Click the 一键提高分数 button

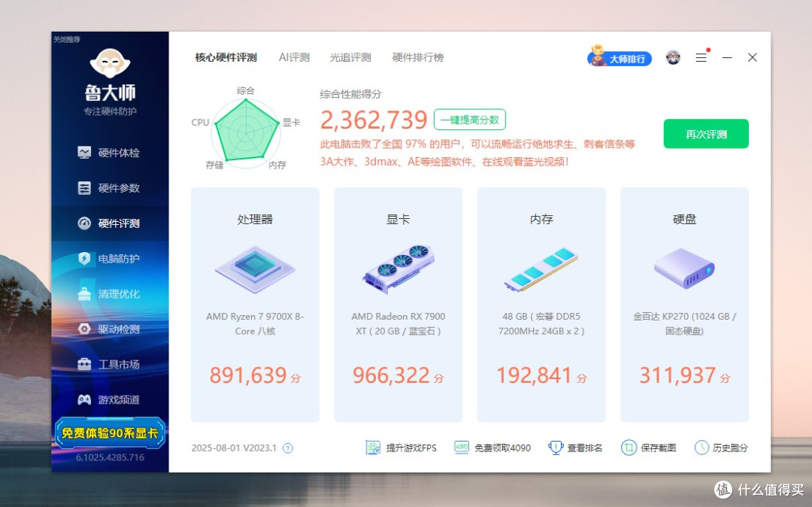pyautogui.click(x=470, y=120)
